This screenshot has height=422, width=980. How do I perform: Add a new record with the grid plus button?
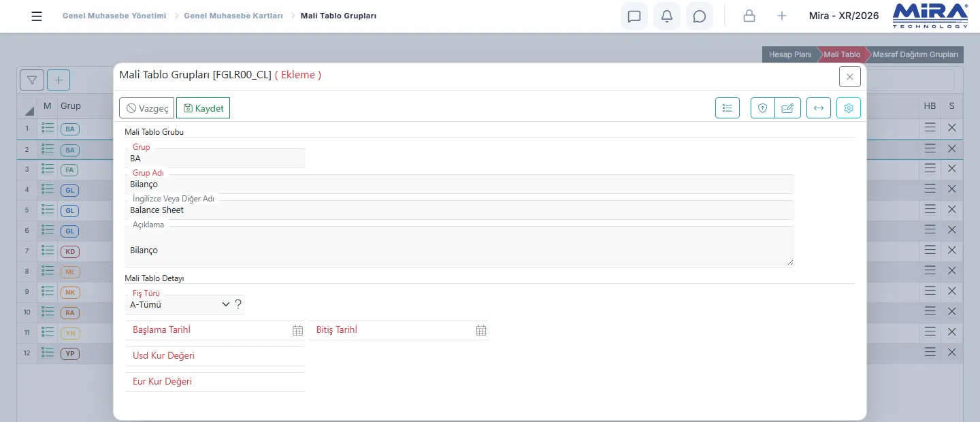[x=59, y=80]
